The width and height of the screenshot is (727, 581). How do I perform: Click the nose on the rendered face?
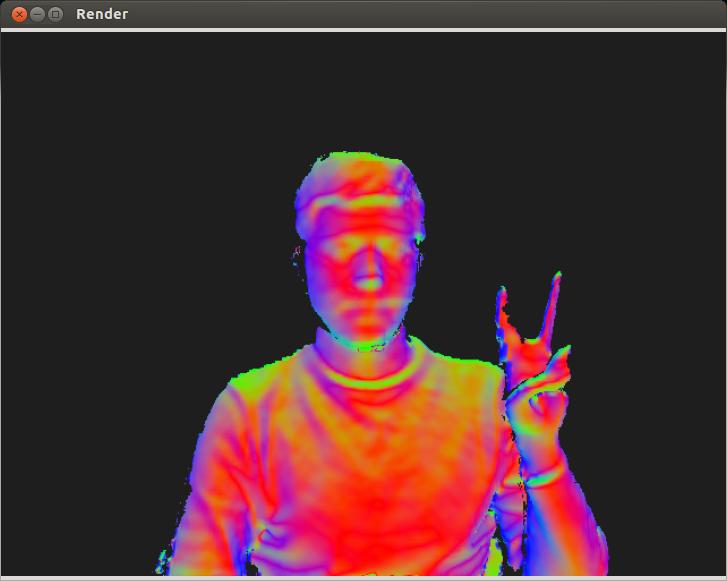coord(369,275)
